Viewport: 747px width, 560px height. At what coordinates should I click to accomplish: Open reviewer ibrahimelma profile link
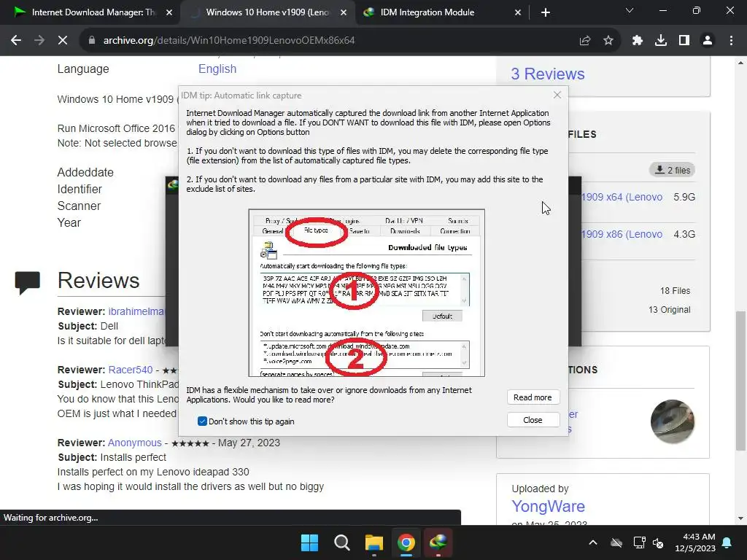(136, 311)
